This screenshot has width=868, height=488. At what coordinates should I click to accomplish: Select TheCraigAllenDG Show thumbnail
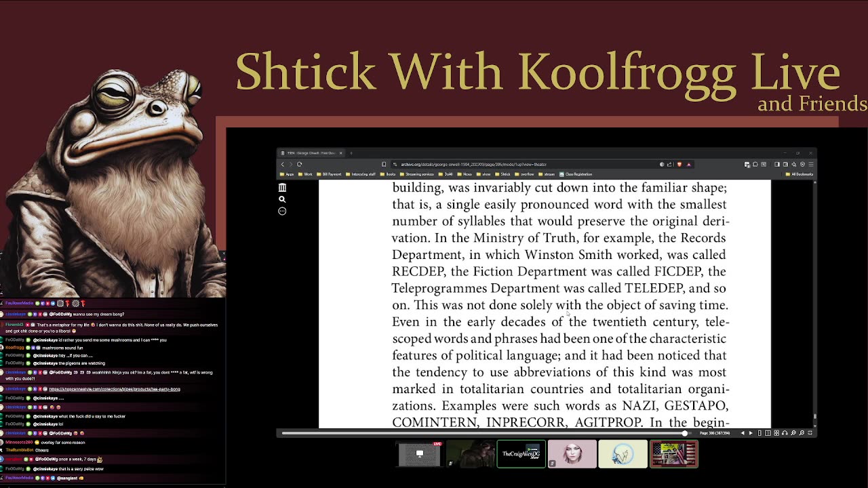coord(521,454)
